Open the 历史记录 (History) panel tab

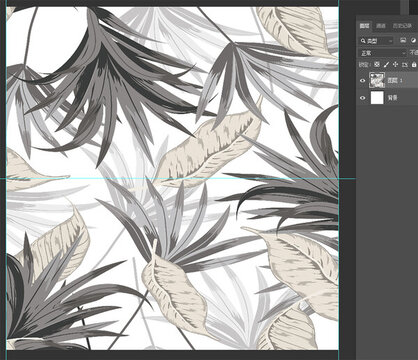(401, 26)
